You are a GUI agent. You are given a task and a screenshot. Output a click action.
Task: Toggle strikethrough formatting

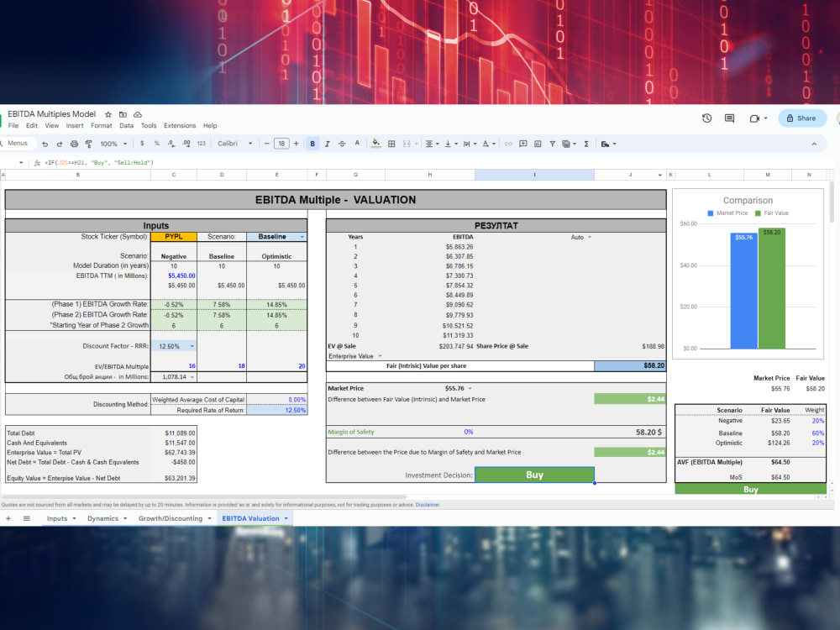342,144
